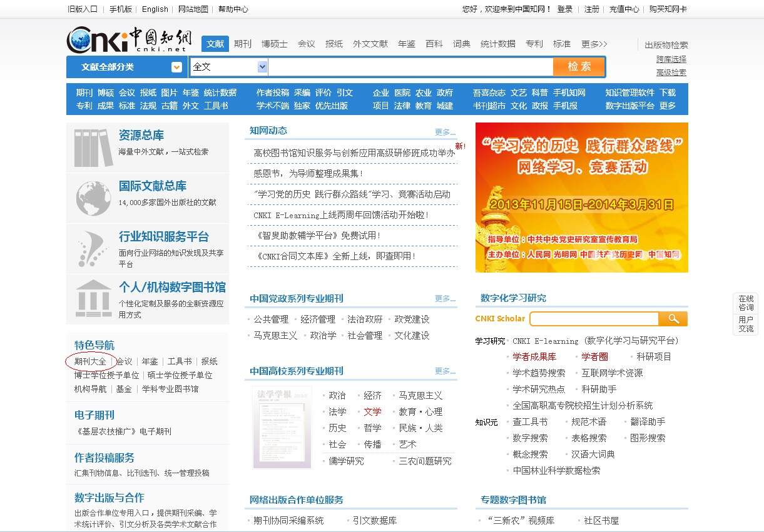Viewport: 764px width, 532px height.
Task: Click the CNKI Scholar magnifier search icon
Action: click(x=674, y=319)
